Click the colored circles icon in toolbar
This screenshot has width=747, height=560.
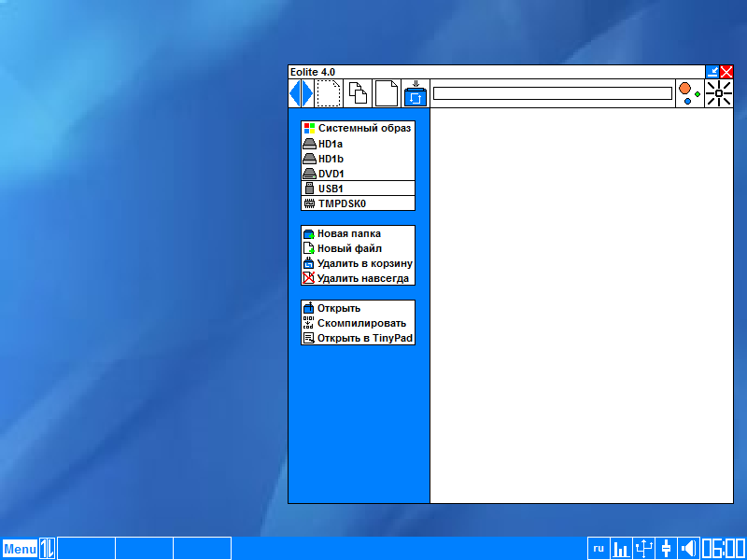coord(689,93)
